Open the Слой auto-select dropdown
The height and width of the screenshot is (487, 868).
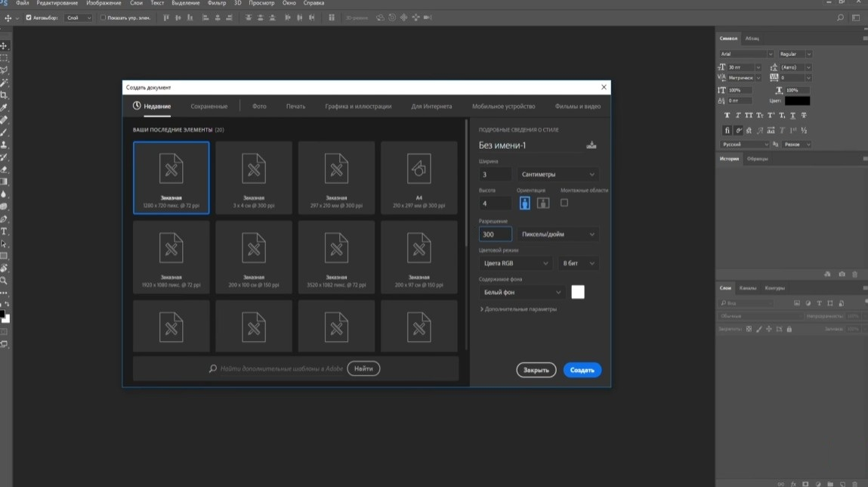(x=78, y=17)
